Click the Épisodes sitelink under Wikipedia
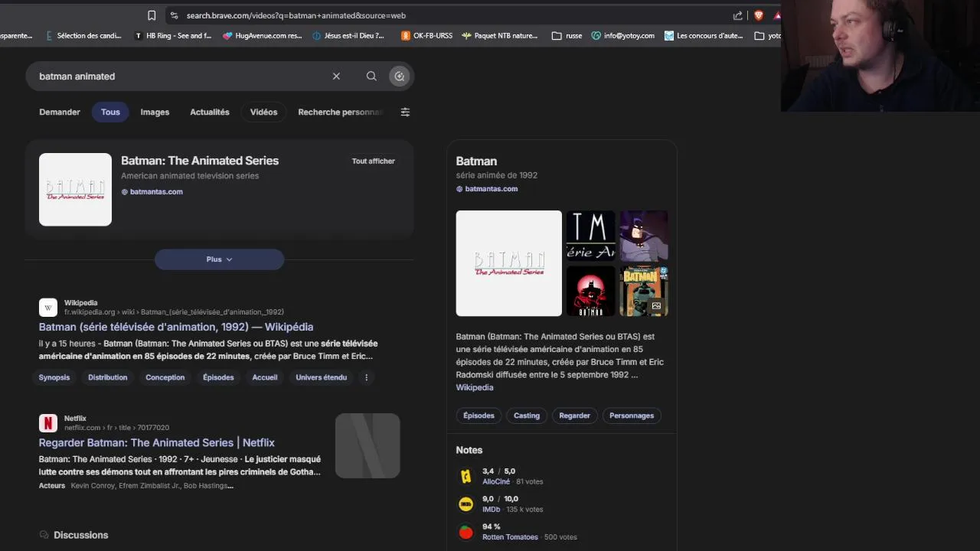980x551 pixels. coord(218,377)
